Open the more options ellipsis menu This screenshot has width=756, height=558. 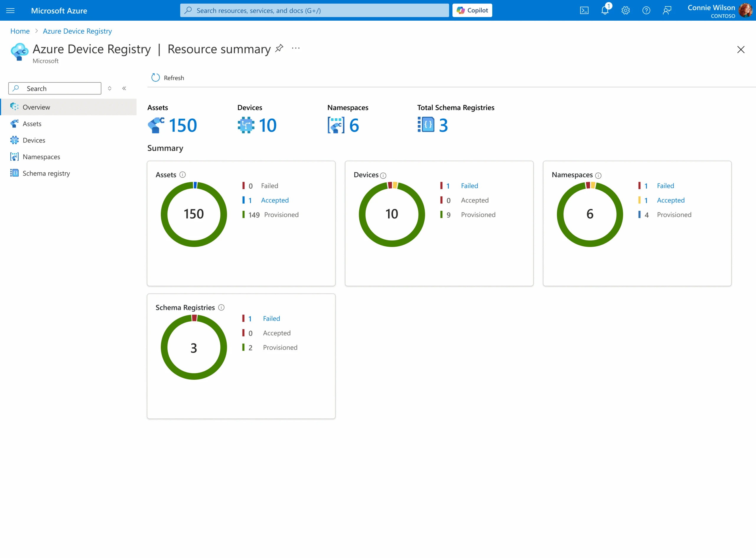click(x=296, y=49)
